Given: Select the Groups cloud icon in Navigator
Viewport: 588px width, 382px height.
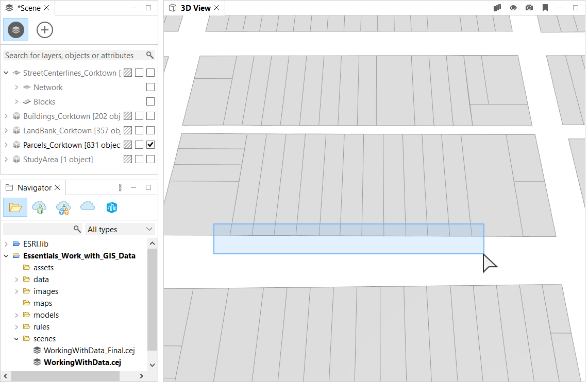Looking at the screenshot, I should (63, 207).
